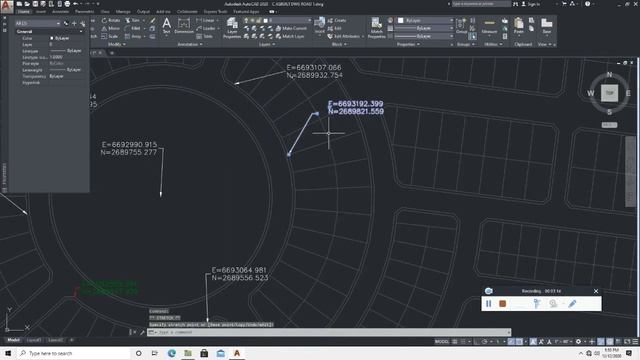Select the Scale tool
The width and height of the screenshot is (640, 360).
[110, 36]
